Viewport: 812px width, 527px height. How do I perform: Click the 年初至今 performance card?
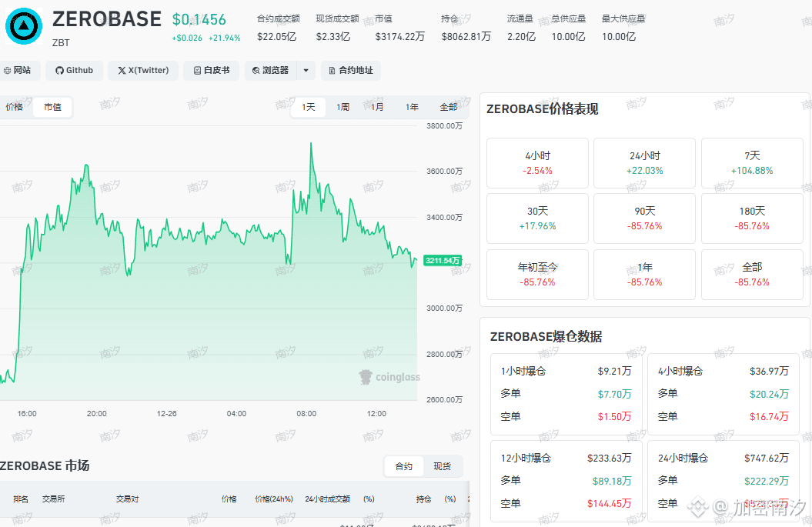(x=537, y=275)
